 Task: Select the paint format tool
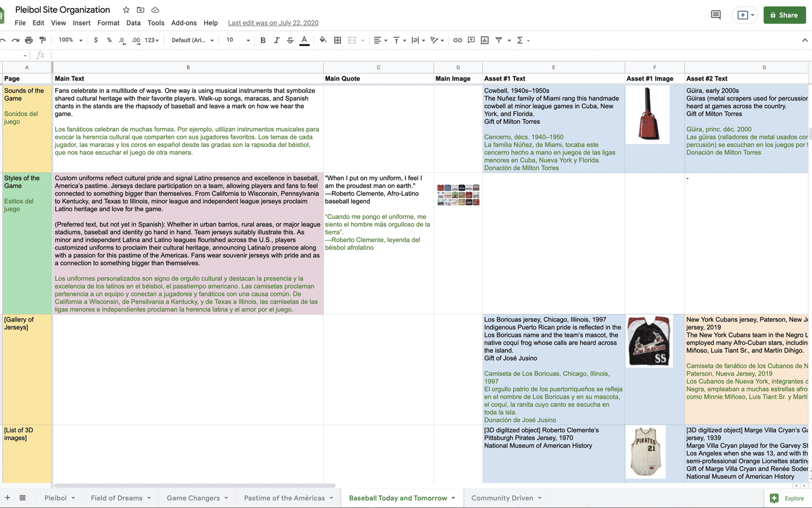(42, 40)
